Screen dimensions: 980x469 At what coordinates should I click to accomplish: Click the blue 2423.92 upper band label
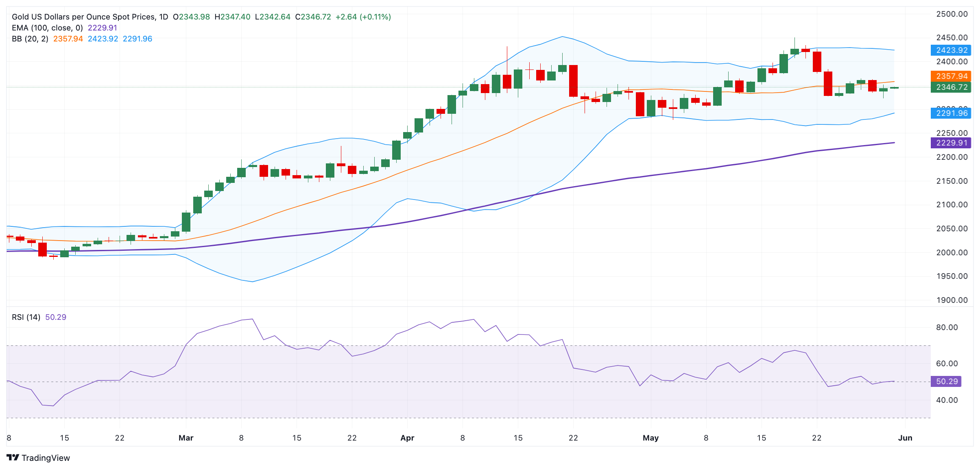point(951,50)
